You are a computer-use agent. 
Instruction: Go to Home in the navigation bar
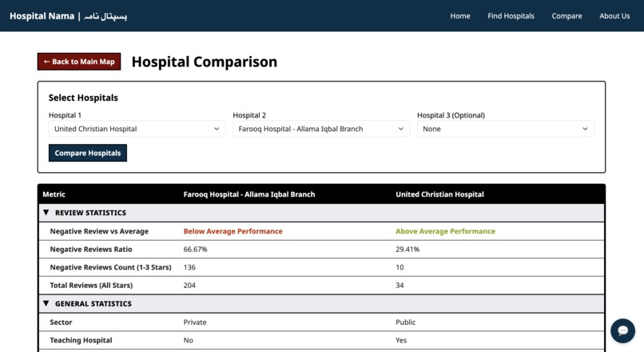tap(460, 16)
